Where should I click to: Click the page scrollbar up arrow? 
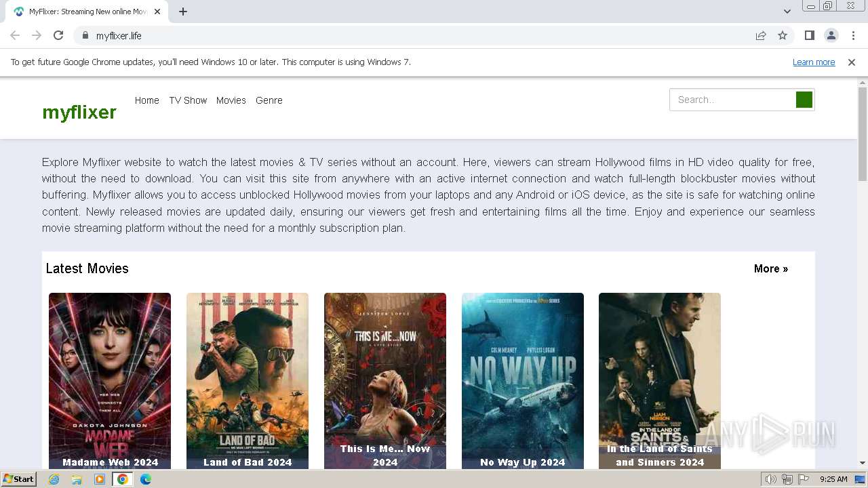pos(863,82)
